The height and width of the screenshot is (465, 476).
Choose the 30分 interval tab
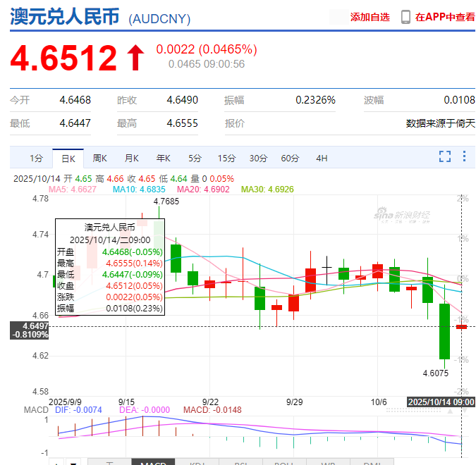tap(258, 158)
